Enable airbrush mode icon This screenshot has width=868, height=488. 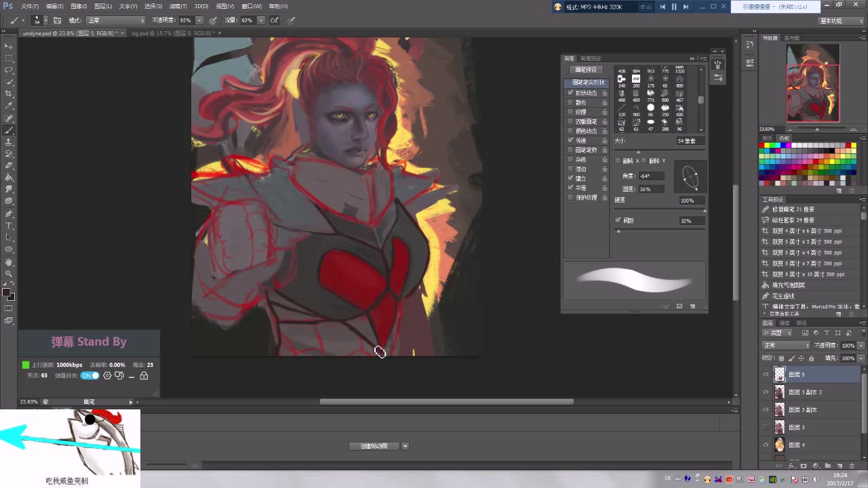click(x=275, y=20)
